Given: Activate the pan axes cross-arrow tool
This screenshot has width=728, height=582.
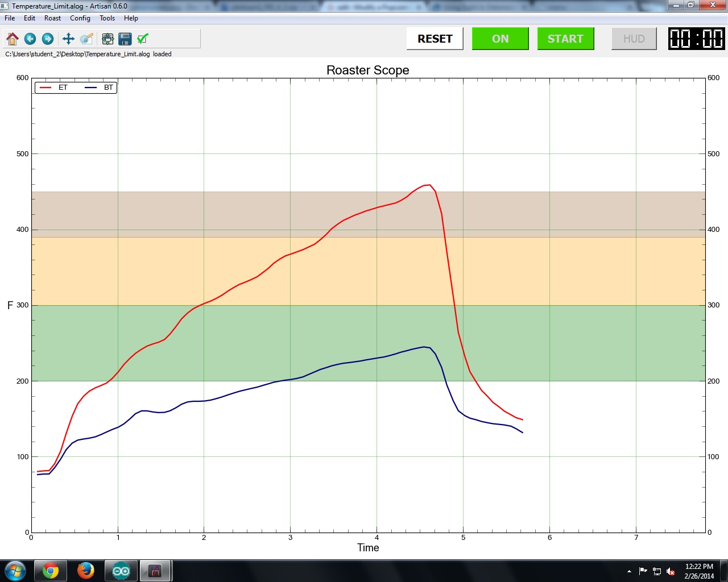Looking at the screenshot, I should point(68,39).
